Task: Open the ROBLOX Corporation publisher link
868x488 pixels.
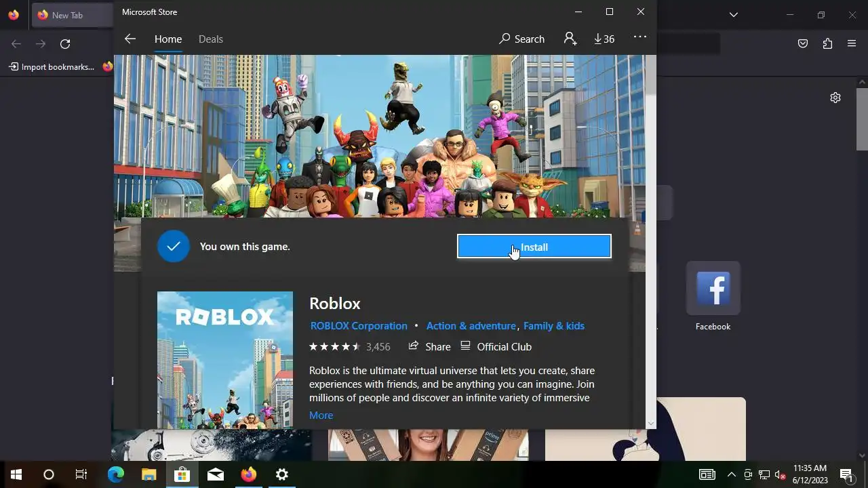Action: point(359,326)
